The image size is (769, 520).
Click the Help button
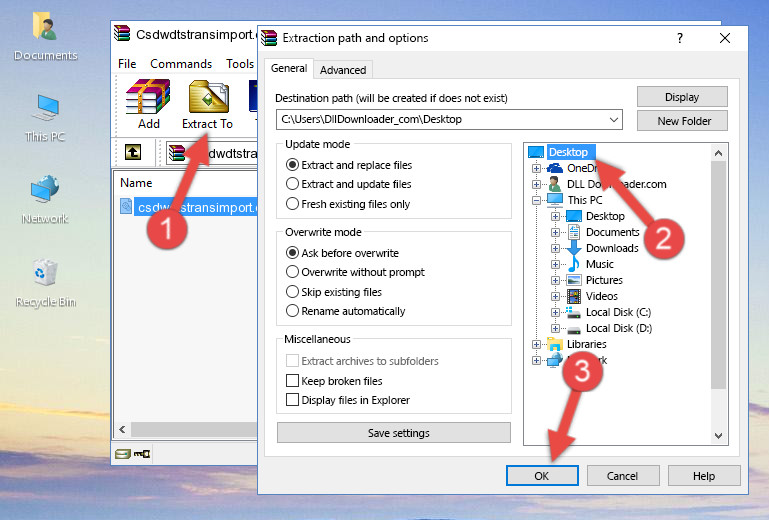[x=704, y=476]
